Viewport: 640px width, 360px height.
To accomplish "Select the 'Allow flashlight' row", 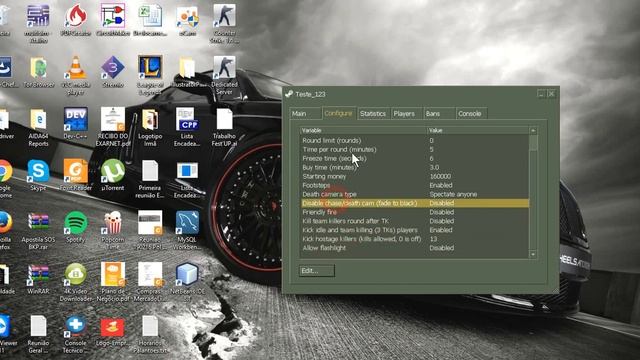I will click(x=415, y=248).
